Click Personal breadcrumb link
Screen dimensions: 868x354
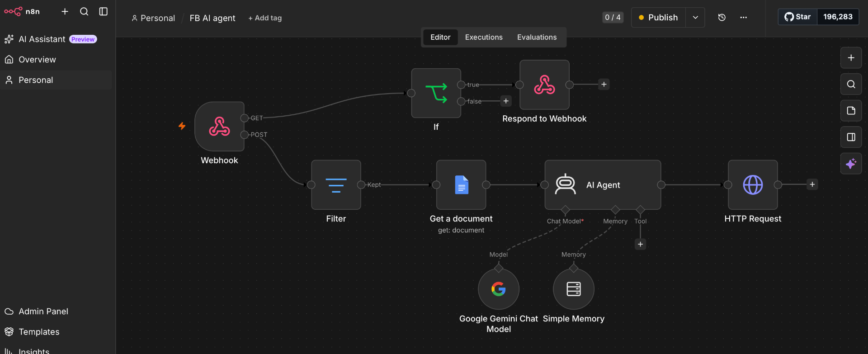click(x=153, y=18)
